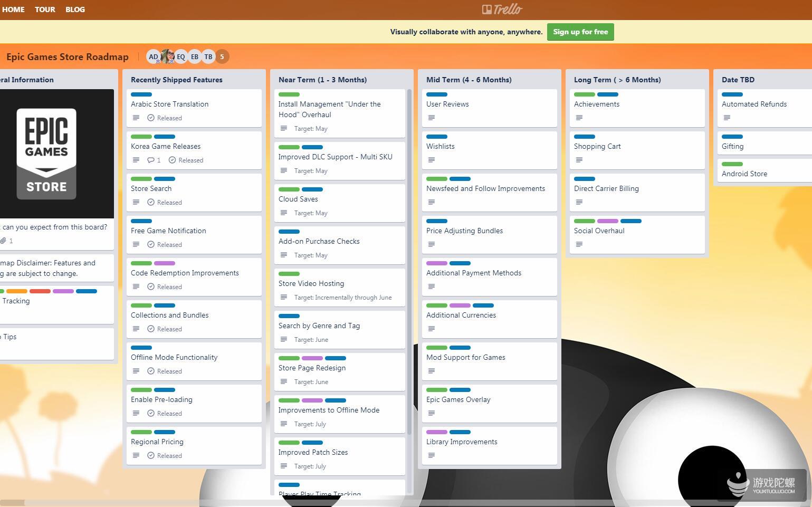Click description icon on Mod Support for Games card
The image size is (812, 507).
tap(432, 371)
